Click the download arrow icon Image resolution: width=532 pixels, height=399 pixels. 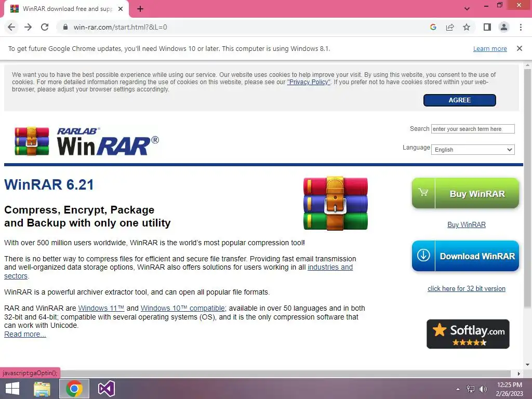(423, 255)
